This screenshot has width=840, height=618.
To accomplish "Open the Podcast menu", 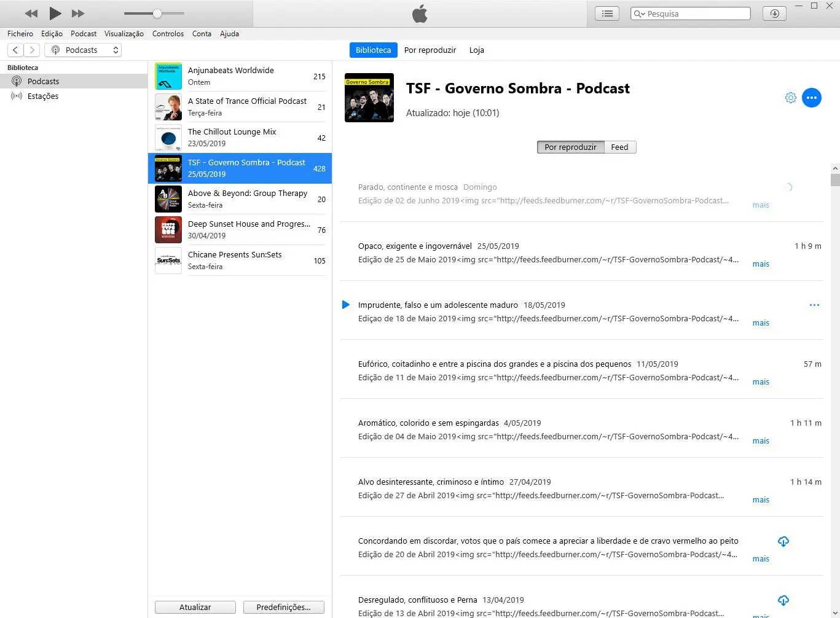I will tap(84, 34).
